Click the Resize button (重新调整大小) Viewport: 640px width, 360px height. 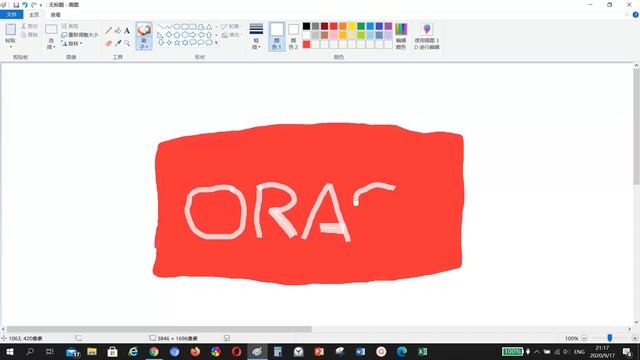tap(80, 35)
